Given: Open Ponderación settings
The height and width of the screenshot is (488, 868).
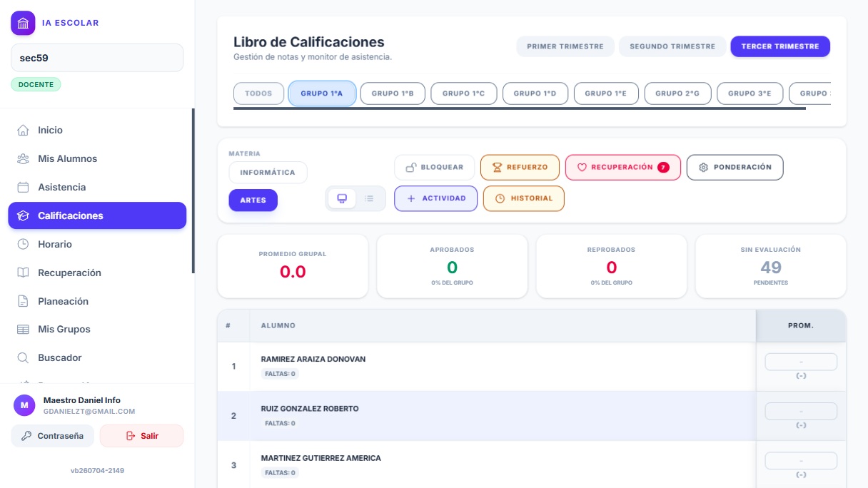Looking at the screenshot, I should tap(735, 168).
